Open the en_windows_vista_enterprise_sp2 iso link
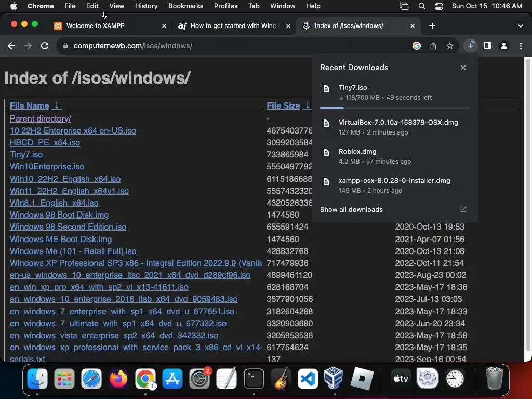Viewport: 532px width, 399px height. click(114, 336)
